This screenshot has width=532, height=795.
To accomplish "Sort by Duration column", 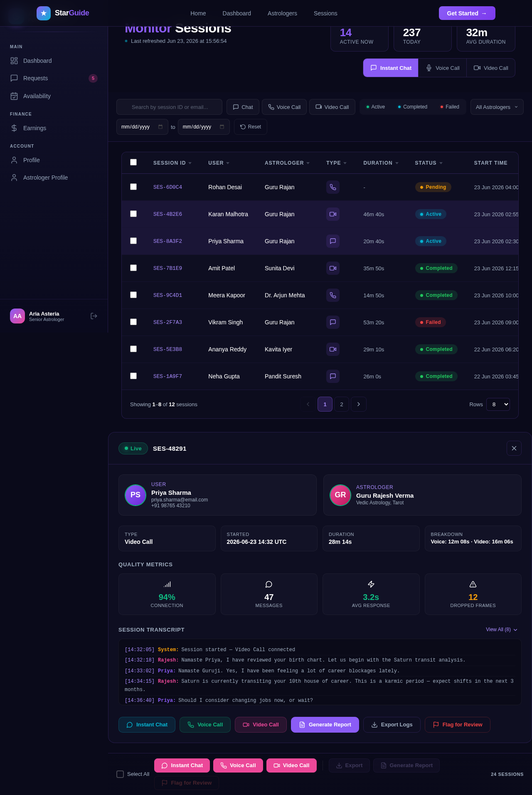I will tap(381, 163).
